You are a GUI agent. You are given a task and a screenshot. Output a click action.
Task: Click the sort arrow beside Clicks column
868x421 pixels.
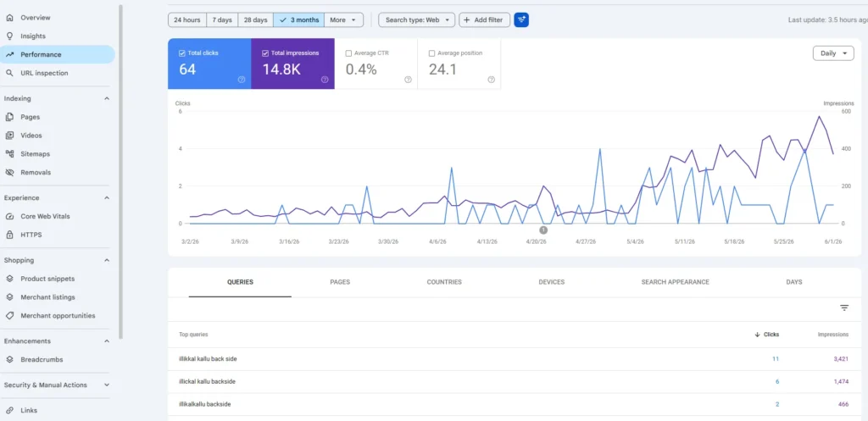[x=757, y=335]
